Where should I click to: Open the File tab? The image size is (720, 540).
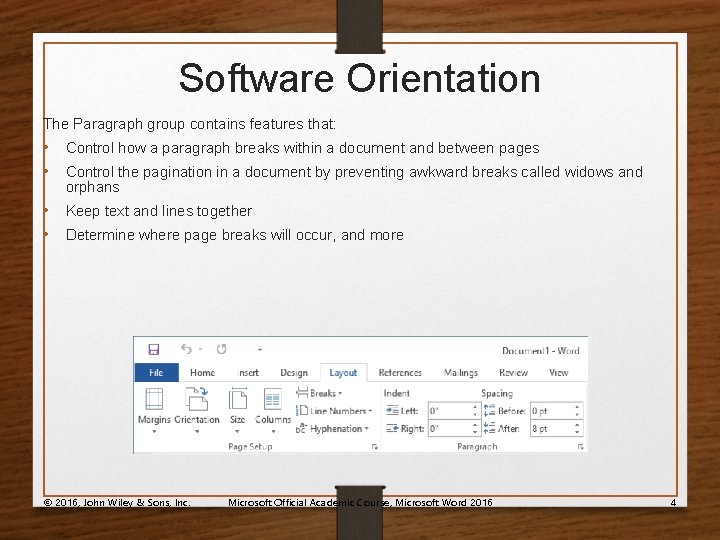(156, 372)
